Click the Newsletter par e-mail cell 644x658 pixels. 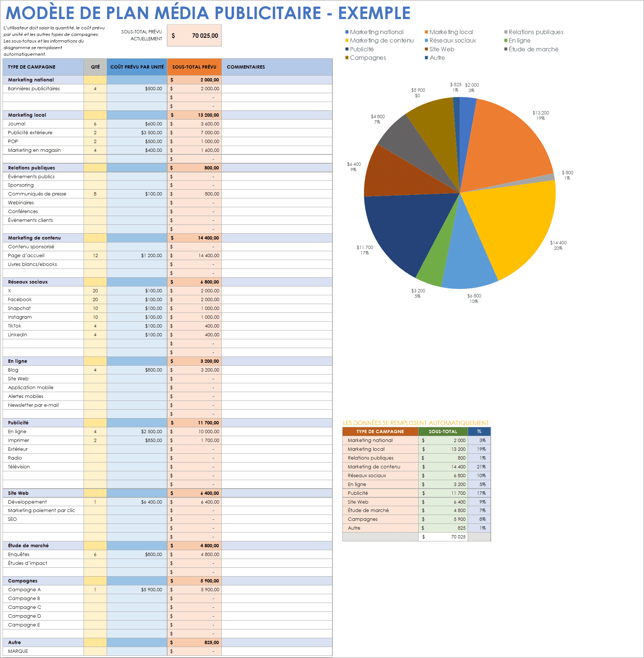pyautogui.click(x=43, y=405)
